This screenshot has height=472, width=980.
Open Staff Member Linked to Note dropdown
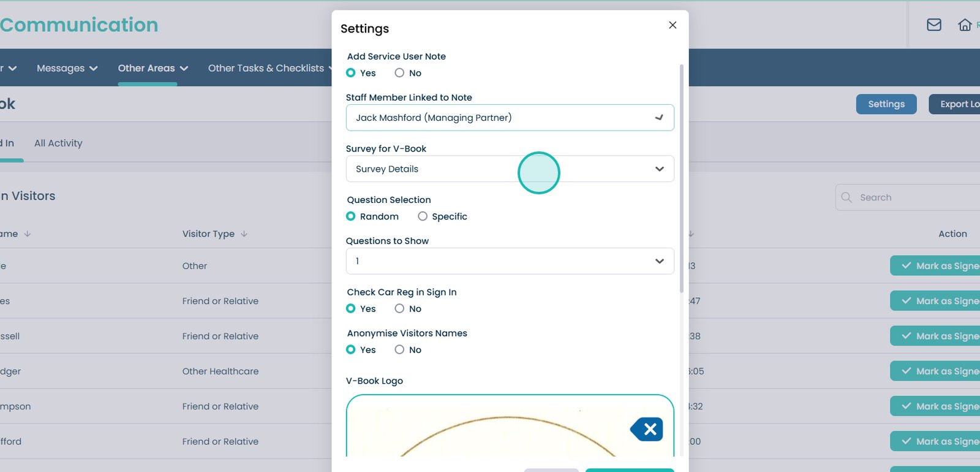[x=510, y=118]
